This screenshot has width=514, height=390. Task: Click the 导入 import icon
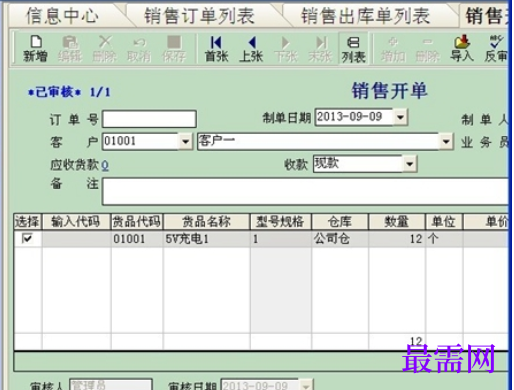462,49
